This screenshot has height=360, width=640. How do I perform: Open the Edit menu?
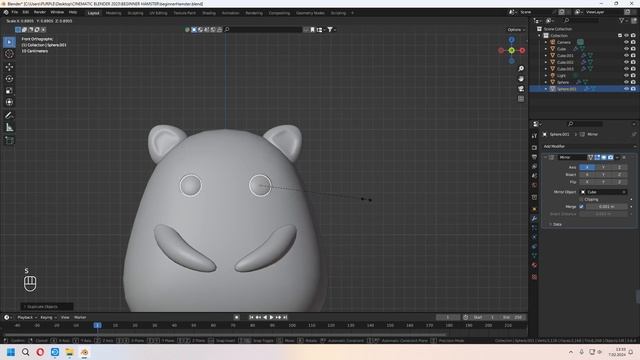(26, 13)
